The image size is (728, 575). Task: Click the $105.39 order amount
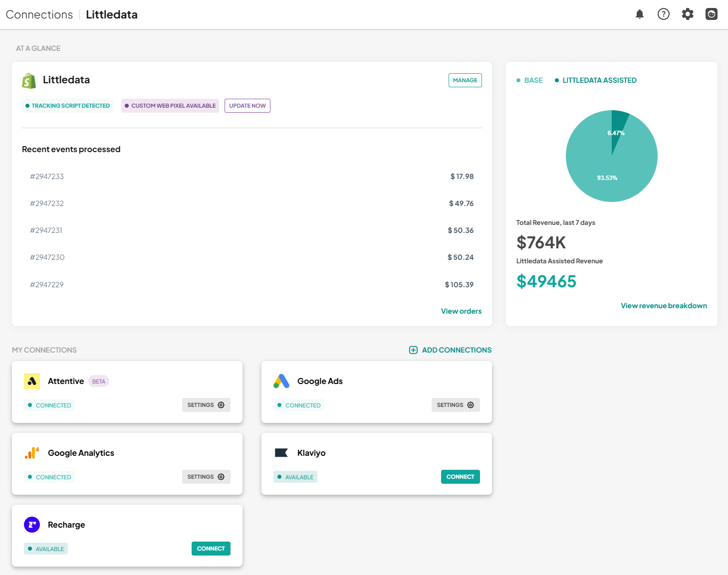(460, 285)
